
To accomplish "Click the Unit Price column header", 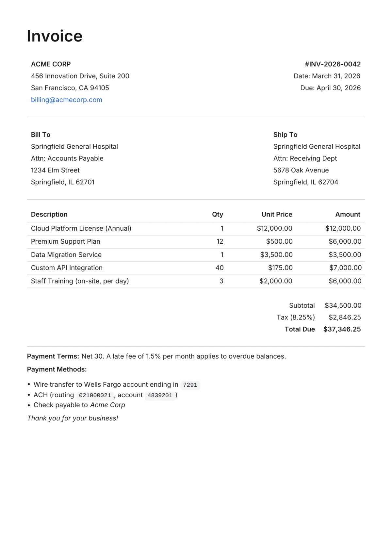I will click(x=277, y=215).
